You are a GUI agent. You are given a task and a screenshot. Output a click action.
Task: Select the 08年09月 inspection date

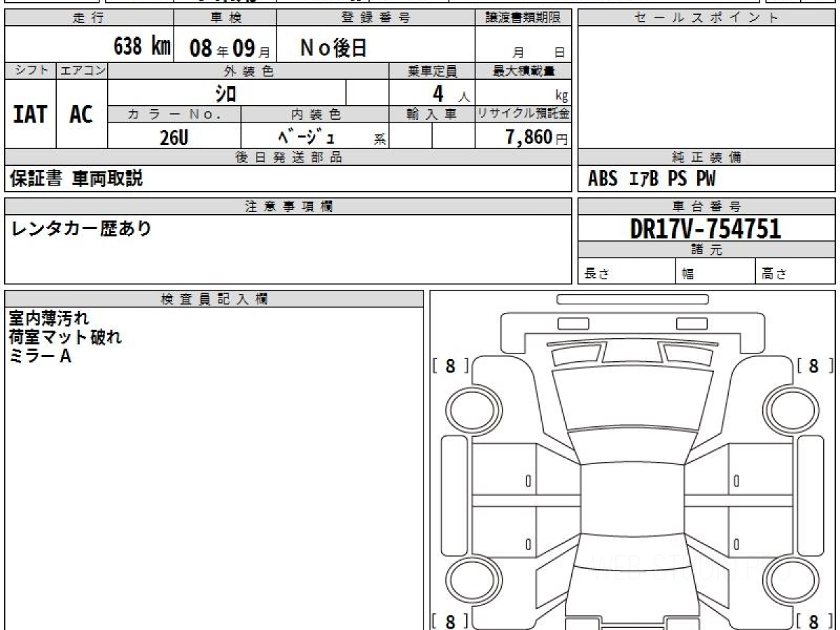click(x=229, y=49)
